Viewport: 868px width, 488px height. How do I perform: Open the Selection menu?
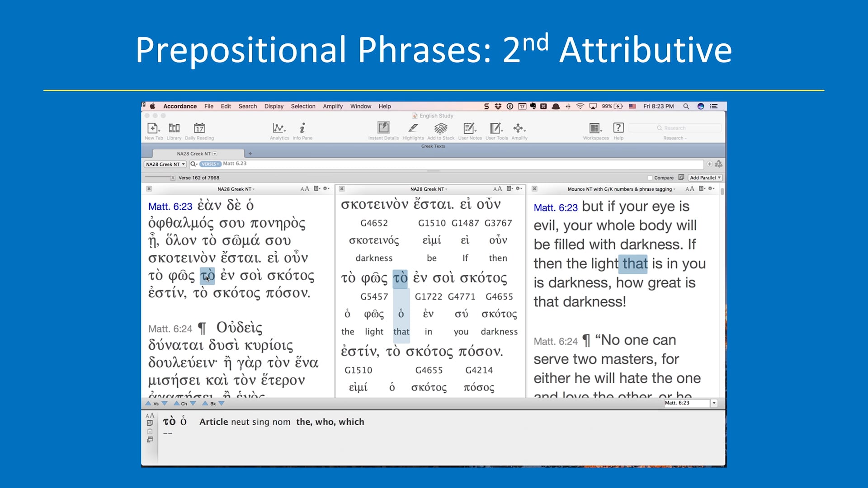click(303, 106)
